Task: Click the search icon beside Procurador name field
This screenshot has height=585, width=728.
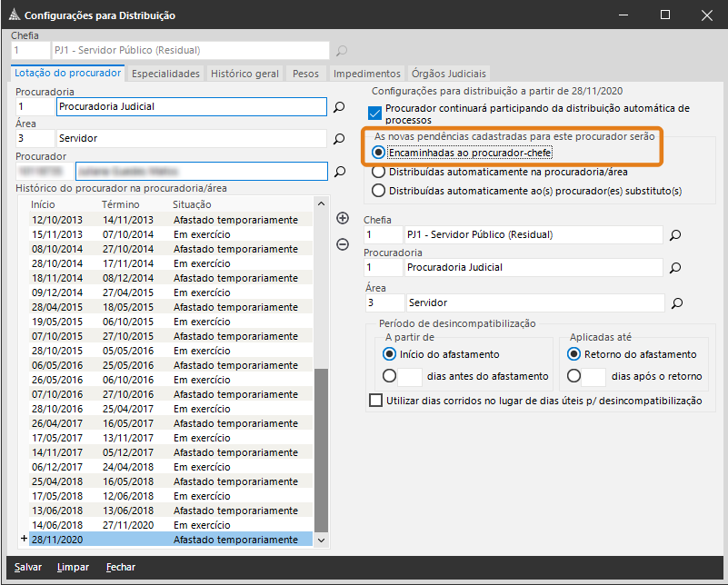Action: coord(339,171)
